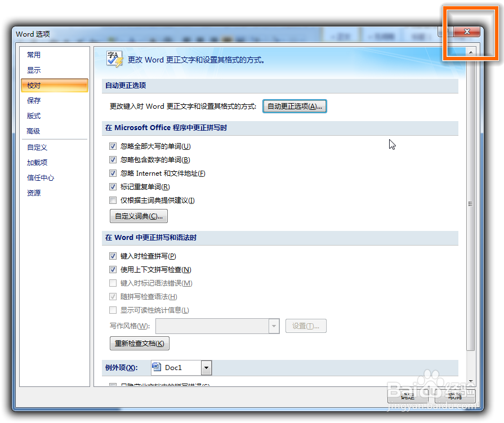
Task: Open 高级 settings category
Action: pyautogui.click(x=55, y=131)
